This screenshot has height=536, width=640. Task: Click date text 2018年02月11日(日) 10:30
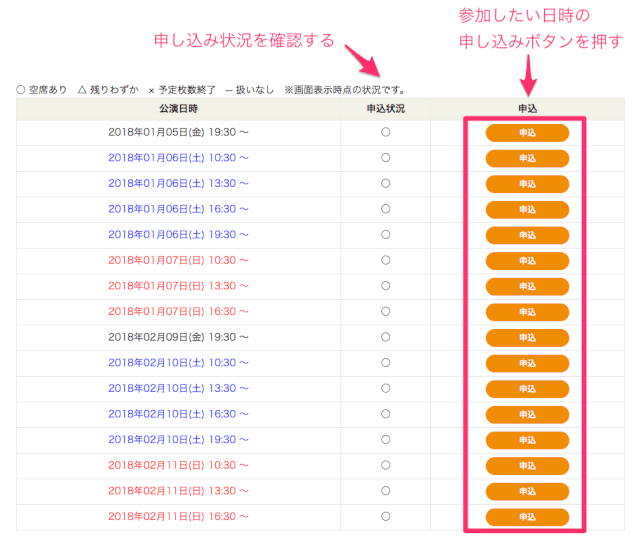coord(178,465)
